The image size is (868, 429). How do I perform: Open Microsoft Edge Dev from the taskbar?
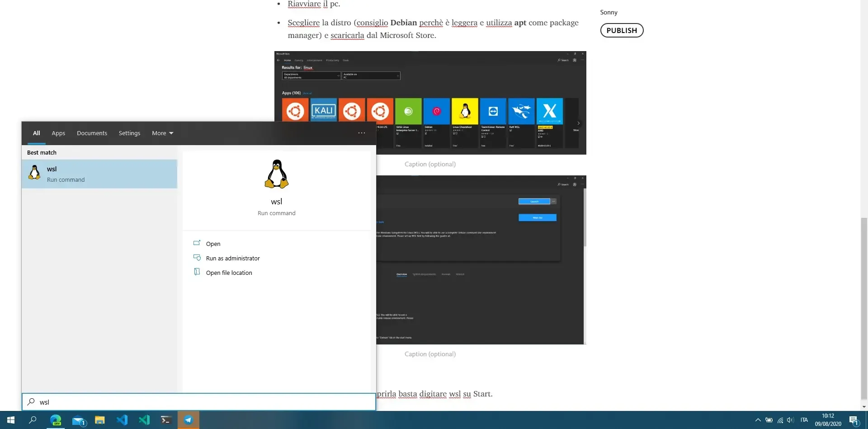(x=56, y=420)
